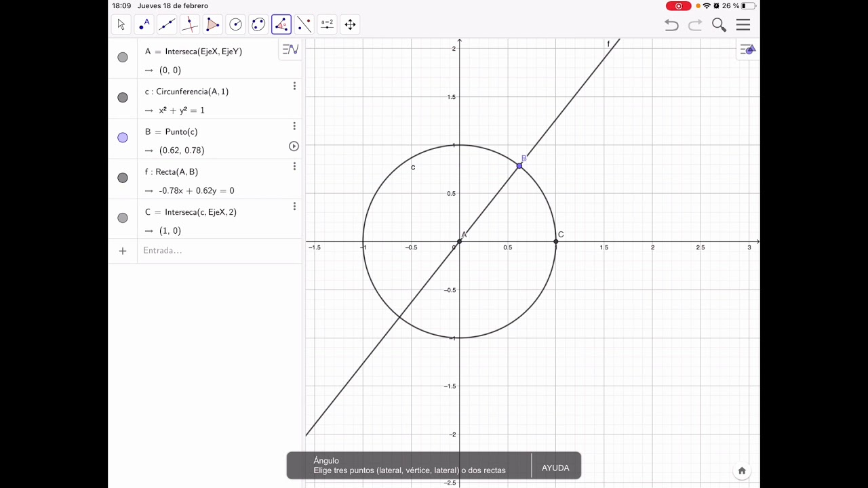Select the Move graphics view tool
Screen dimensions: 868x488
(350, 25)
